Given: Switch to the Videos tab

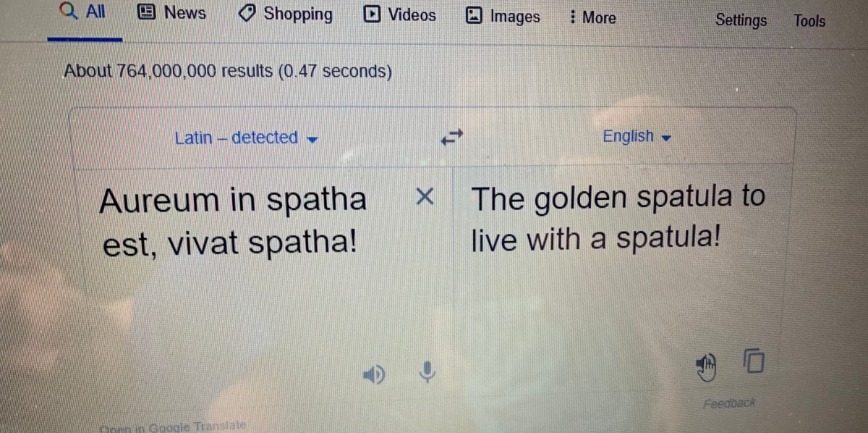Looking at the screenshot, I should [x=401, y=15].
